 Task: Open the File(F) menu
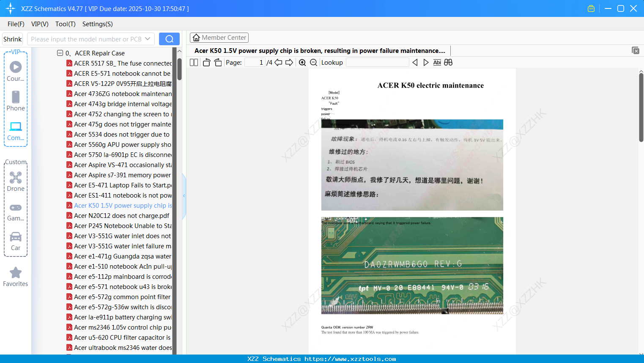[16, 24]
